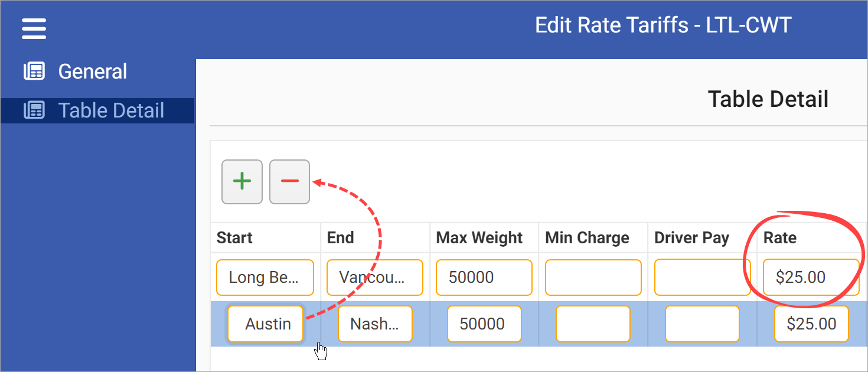Image resolution: width=868 pixels, height=372 pixels.
Task: Select the General section in the sidebar
Action: (92, 70)
